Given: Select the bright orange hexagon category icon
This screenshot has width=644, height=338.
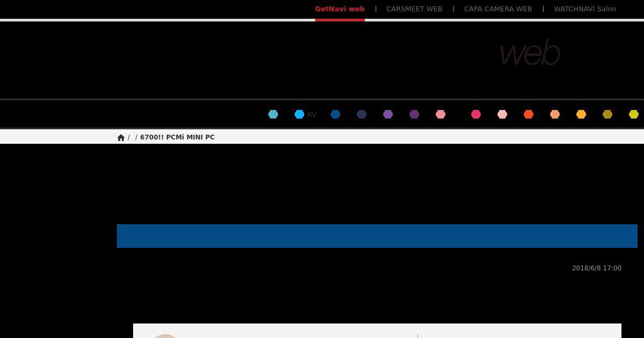Looking at the screenshot, I should 581,114.
